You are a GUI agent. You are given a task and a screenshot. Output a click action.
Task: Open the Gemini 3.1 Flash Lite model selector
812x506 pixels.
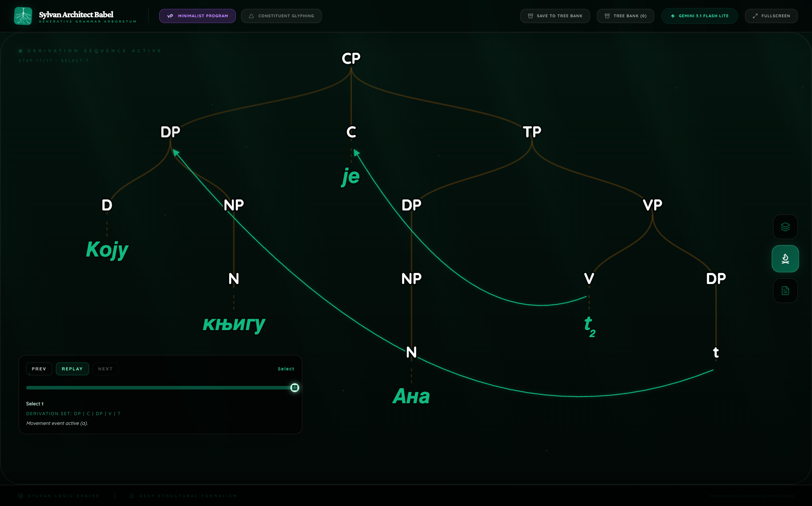(x=699, y=16)
